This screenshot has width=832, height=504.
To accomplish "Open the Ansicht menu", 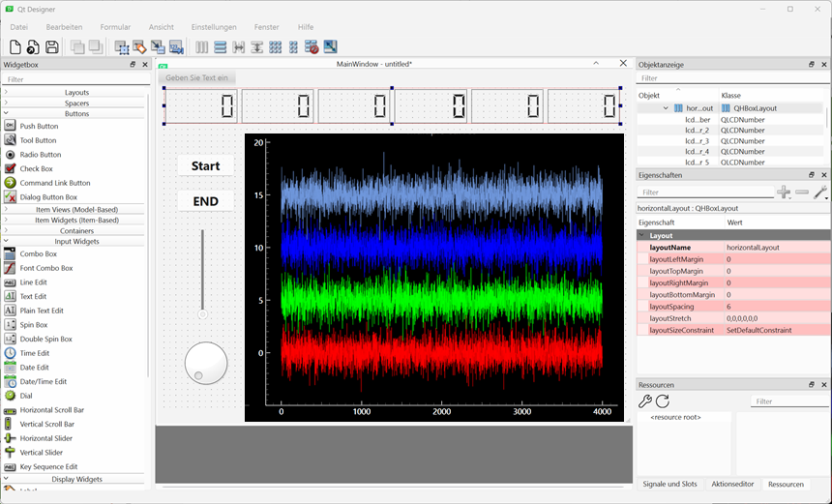I will (x=162, y=27).
